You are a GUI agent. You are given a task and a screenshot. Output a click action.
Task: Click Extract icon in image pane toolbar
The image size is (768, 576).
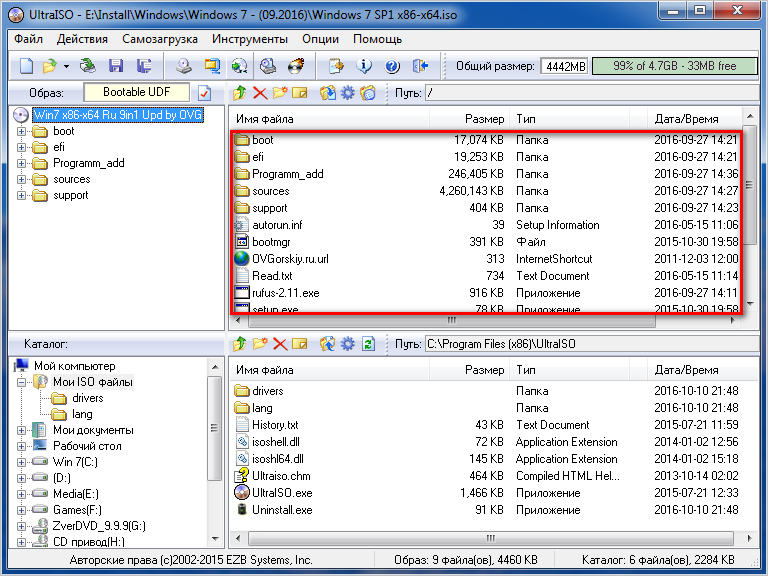coord(328,93)
